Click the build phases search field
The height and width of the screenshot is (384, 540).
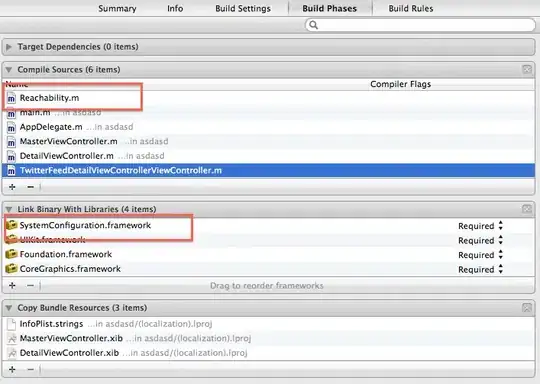[x=420, y=25]
